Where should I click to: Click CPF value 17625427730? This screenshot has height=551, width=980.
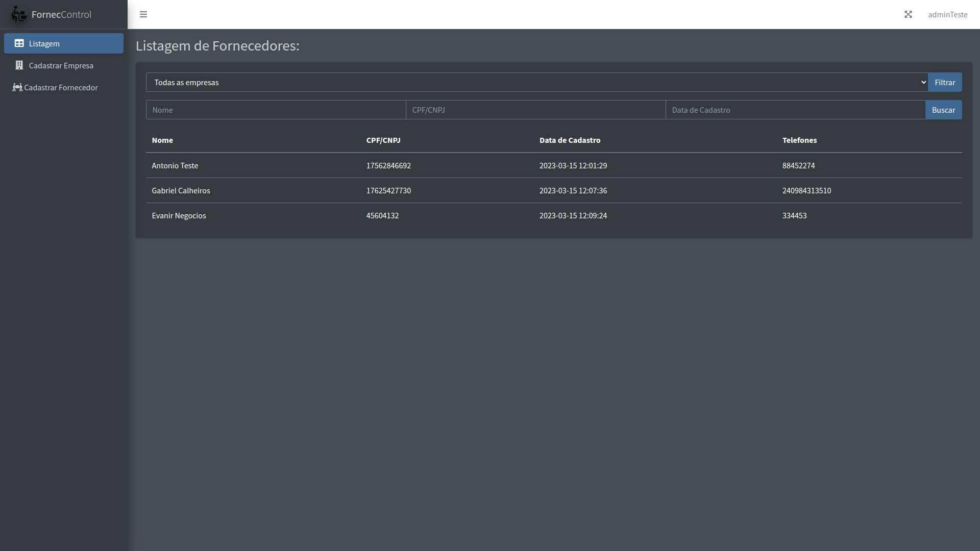pyautogui.click(x=388, y=190)
